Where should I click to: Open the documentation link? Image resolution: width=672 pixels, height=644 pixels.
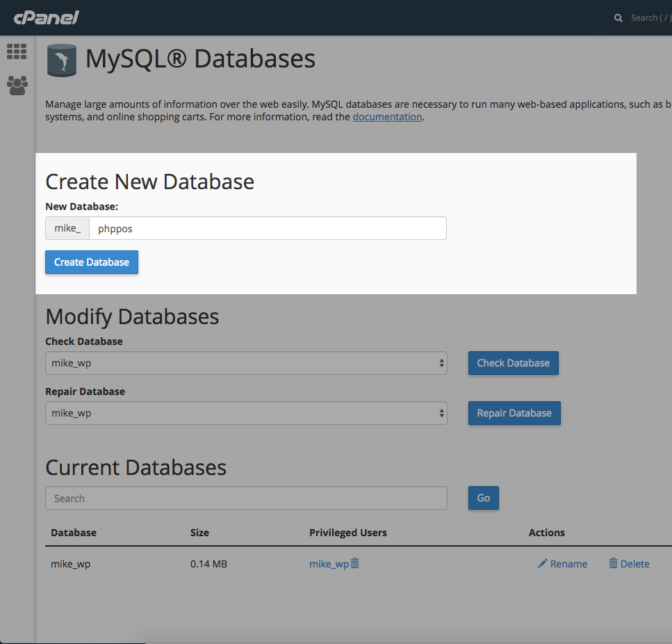pyautogui.click(x=387, y=117)
